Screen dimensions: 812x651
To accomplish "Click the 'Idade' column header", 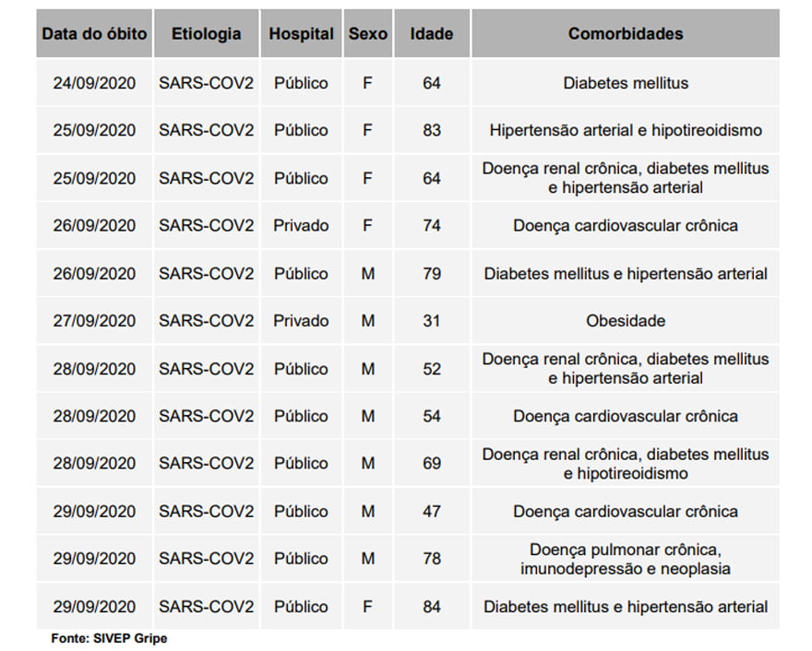I will tap(432, 34).
